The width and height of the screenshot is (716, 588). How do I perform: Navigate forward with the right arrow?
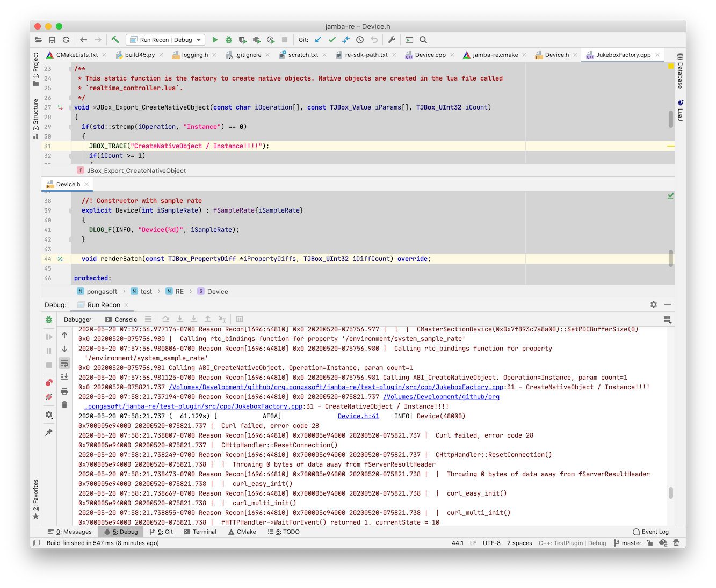(x=98, y=40)
